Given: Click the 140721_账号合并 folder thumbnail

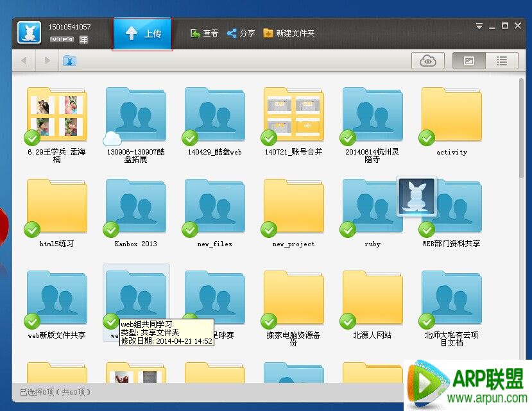Looking at the screenshot, I should point(293,115).
